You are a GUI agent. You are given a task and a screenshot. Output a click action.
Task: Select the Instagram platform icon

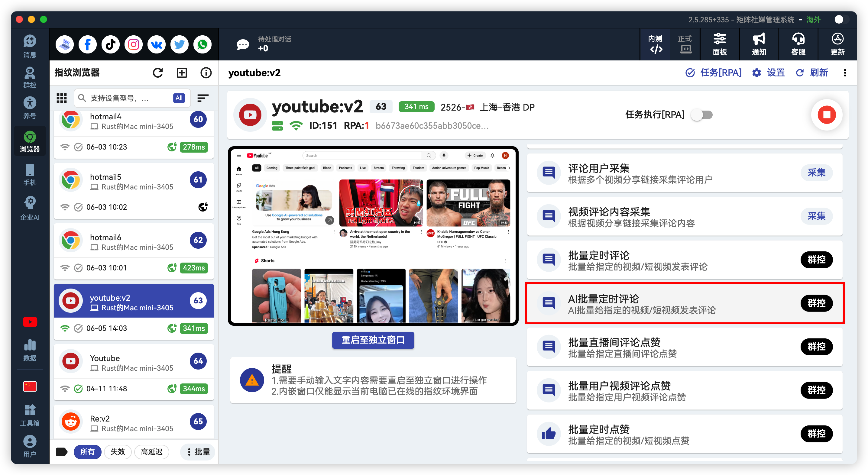click(134, 44)
